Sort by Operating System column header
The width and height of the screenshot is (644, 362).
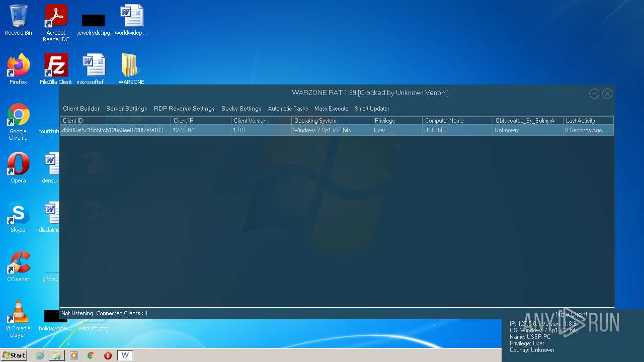point(332,121)
